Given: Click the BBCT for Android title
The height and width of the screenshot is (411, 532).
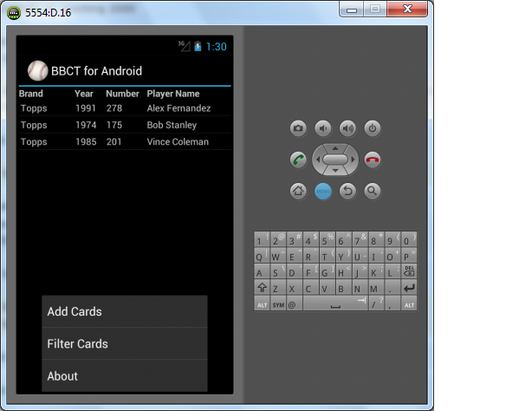Looking at the screenshot, I should 96,71.
